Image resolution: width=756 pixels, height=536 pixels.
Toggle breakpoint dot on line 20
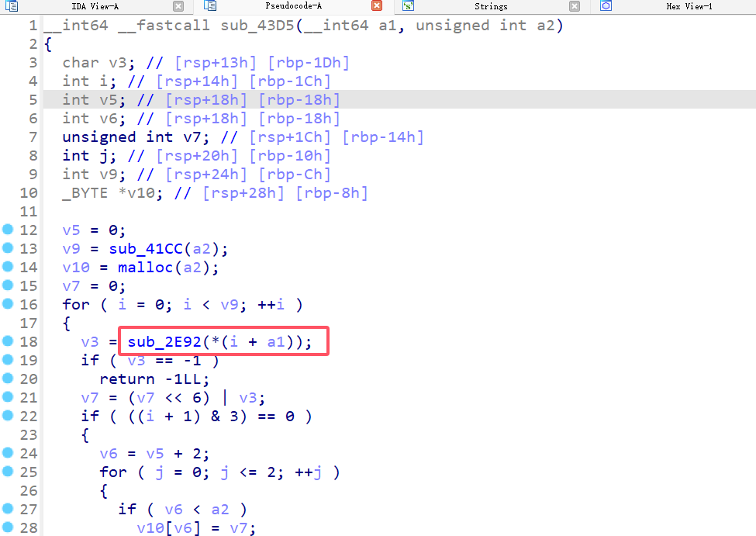coord(8,379)
